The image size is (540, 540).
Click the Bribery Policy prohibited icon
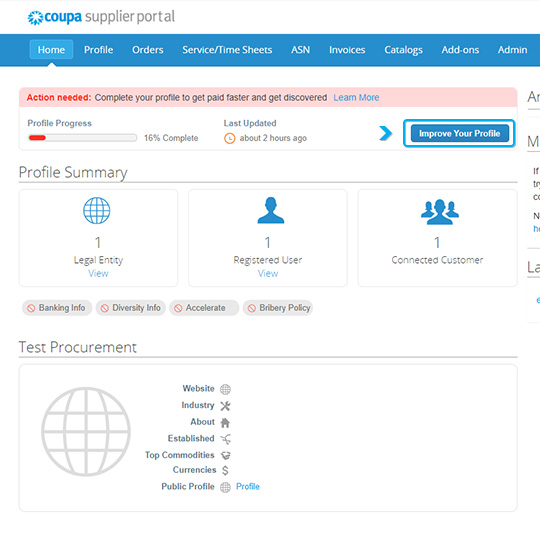252,308
